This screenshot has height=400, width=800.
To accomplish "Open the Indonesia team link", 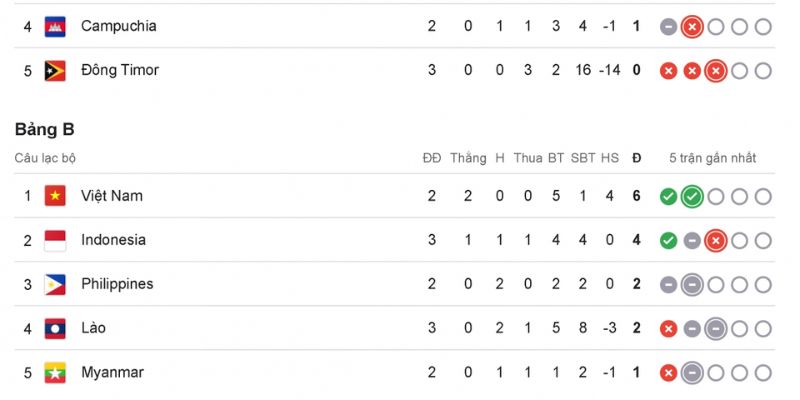I will (113, 240).
